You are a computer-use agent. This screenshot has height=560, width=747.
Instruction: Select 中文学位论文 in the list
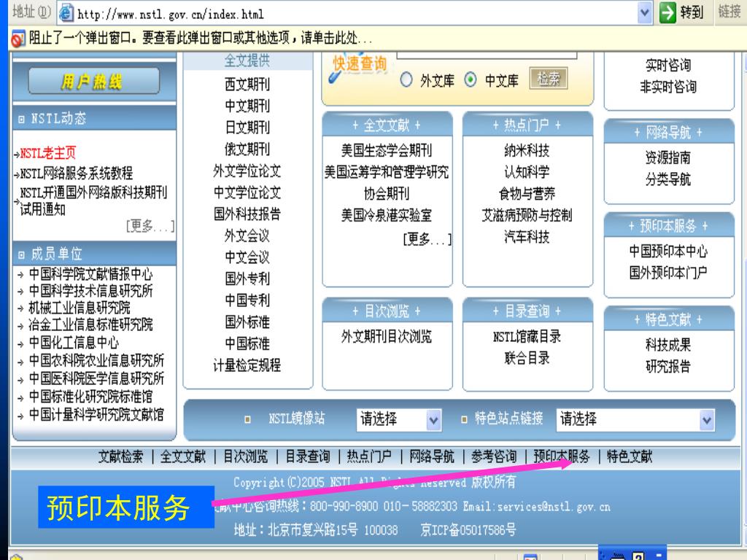coord(247,192)
